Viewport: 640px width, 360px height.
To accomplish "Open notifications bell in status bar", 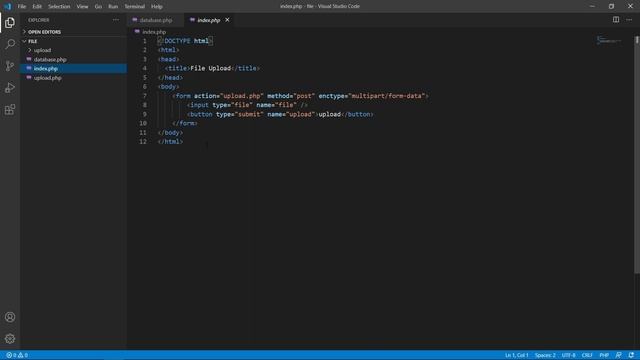I will point(631,355).
